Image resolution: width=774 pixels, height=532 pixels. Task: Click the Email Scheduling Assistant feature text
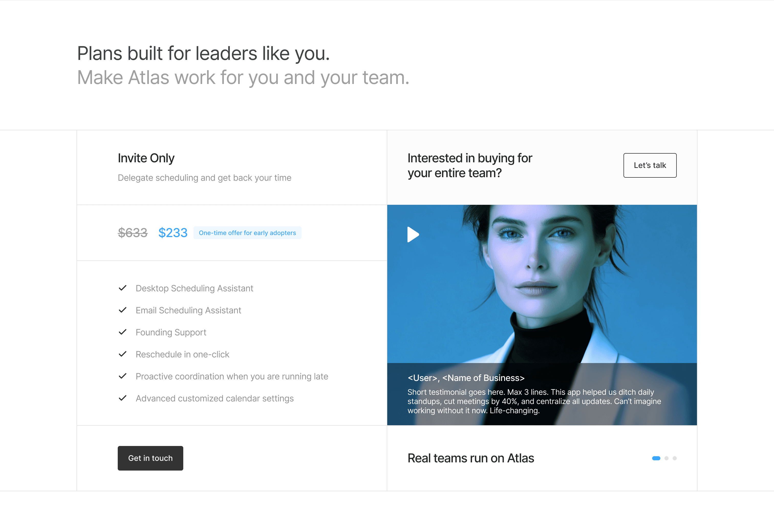(x=188, y=310)
